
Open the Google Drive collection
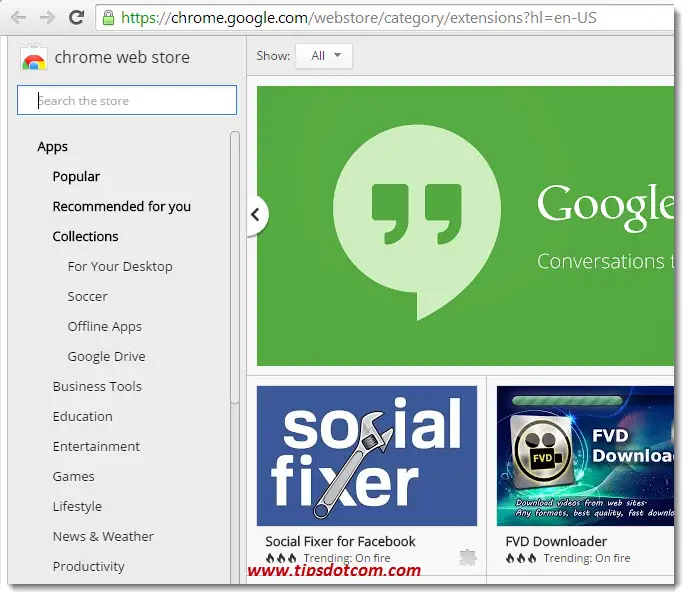[106, 356]
